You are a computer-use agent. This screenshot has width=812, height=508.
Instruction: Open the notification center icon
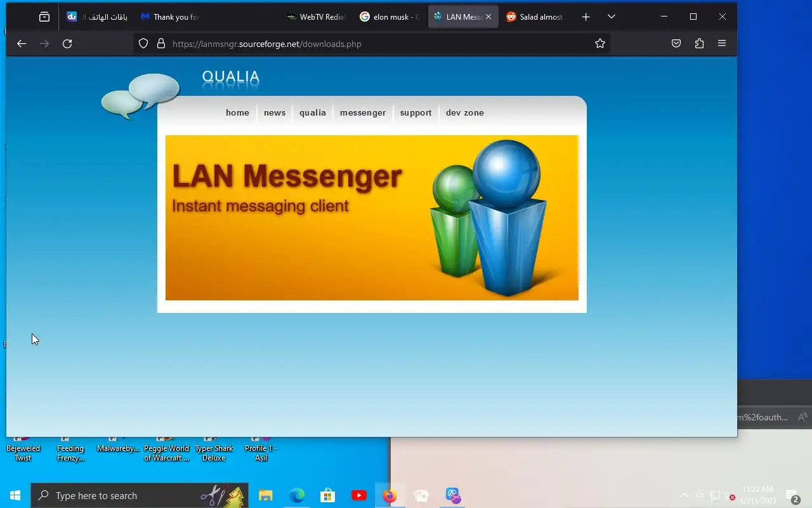click(x=792, y=495)
